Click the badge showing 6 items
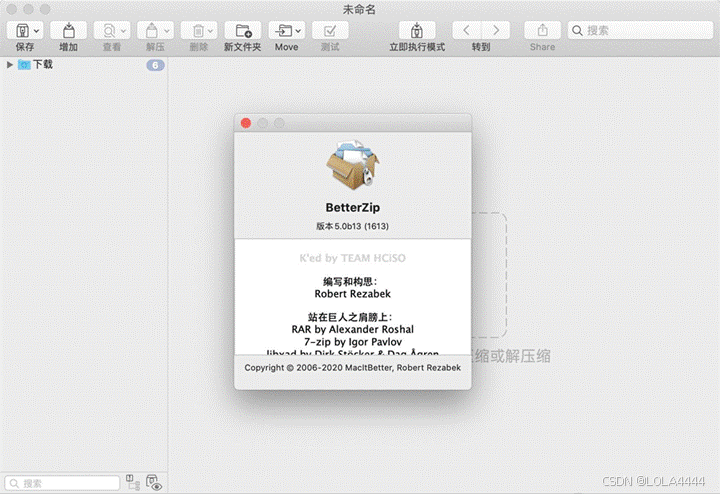 click(x=155, y=65)
